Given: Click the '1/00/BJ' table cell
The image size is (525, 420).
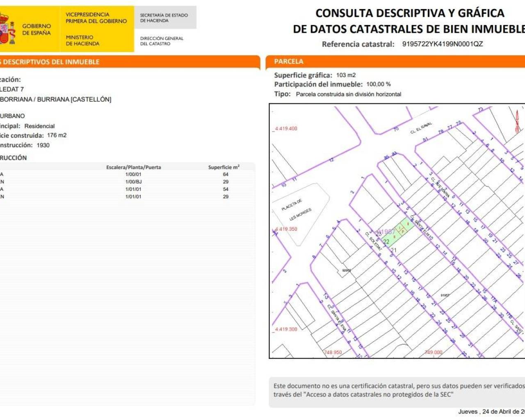Looking at the screenshot, I should click(134, 182).
